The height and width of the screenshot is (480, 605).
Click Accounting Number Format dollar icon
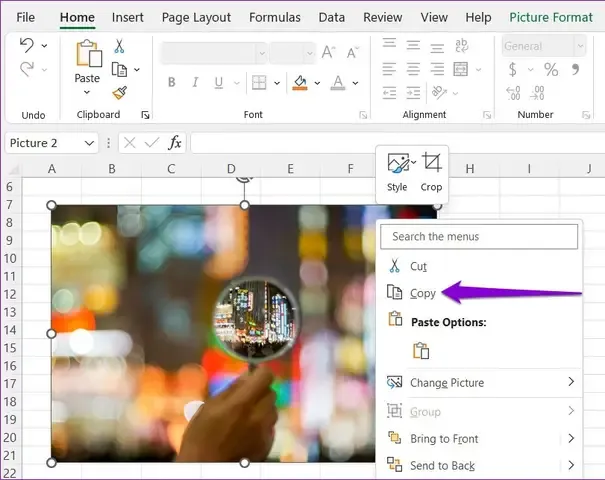click(512, 70)
